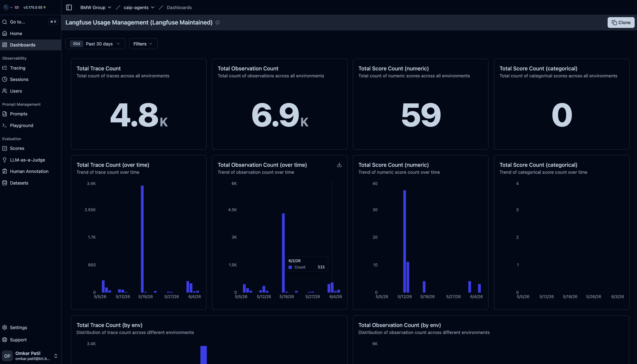The image size is (637, 364).
Task: Click the v3.175.0 EE version label
Action: pyautogui.click(x=34, y=7)
